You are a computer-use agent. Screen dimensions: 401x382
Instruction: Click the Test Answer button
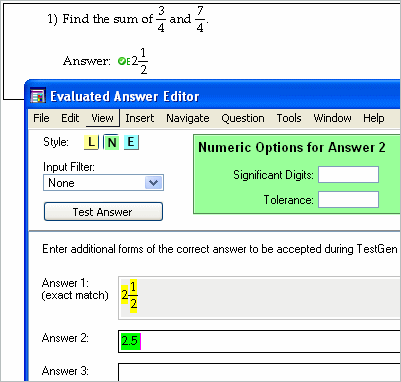click(103, 212)
